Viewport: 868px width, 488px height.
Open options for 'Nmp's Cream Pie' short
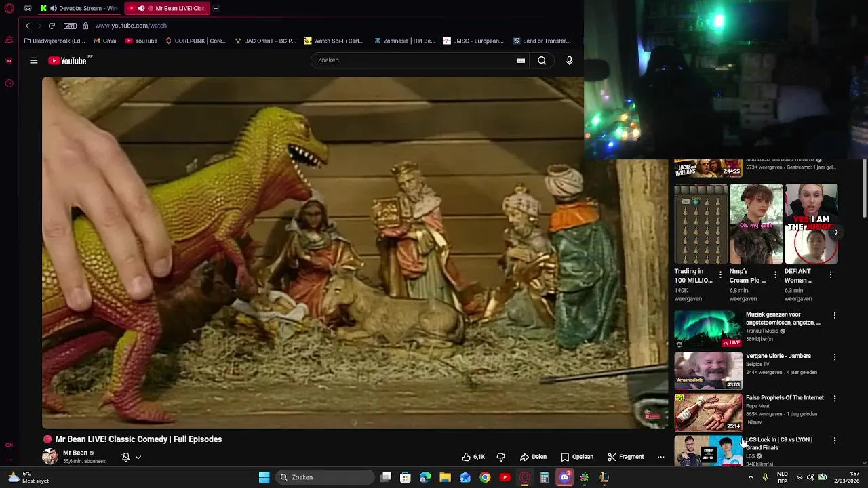(x=775, y=274)
